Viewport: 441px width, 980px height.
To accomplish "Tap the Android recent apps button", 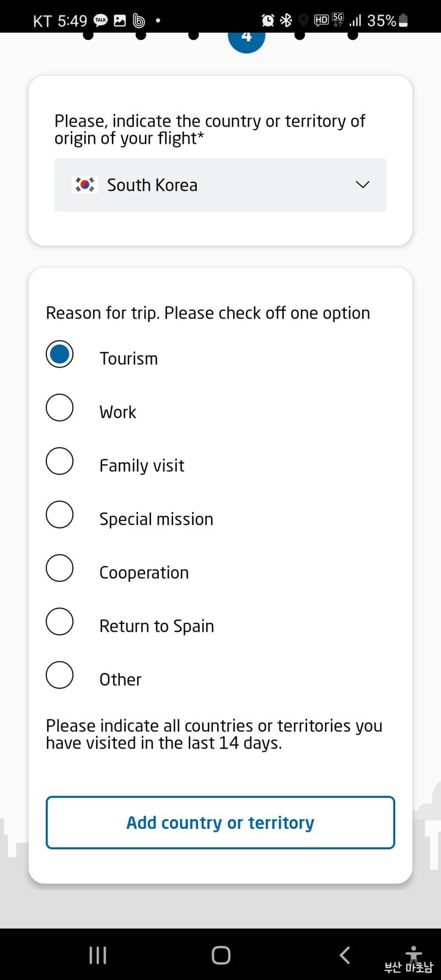I will point(98,955).
